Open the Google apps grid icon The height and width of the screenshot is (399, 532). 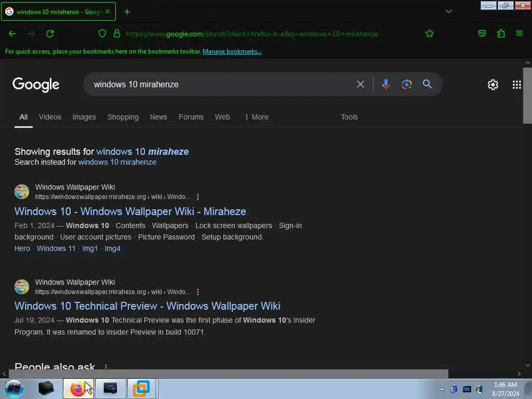point(517,85)
